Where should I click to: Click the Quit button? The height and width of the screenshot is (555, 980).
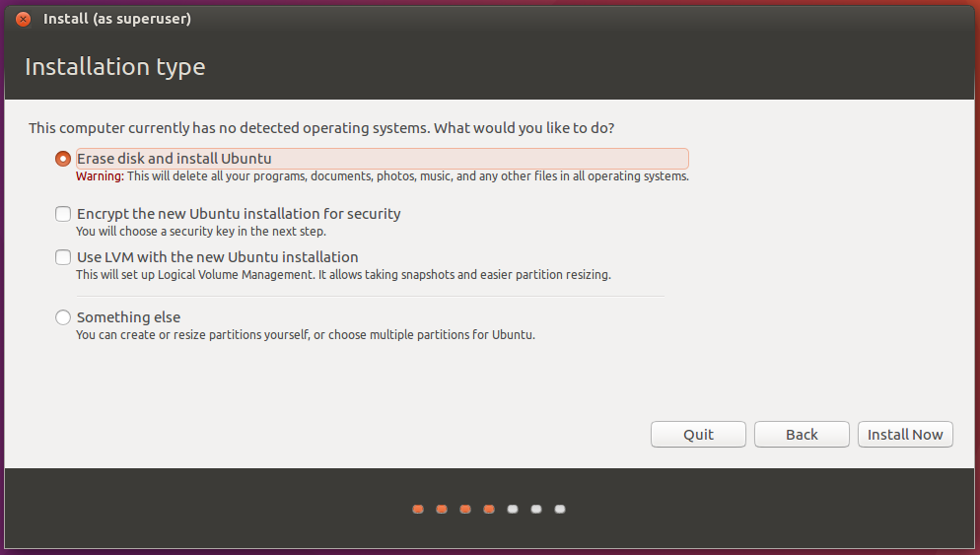698,435
